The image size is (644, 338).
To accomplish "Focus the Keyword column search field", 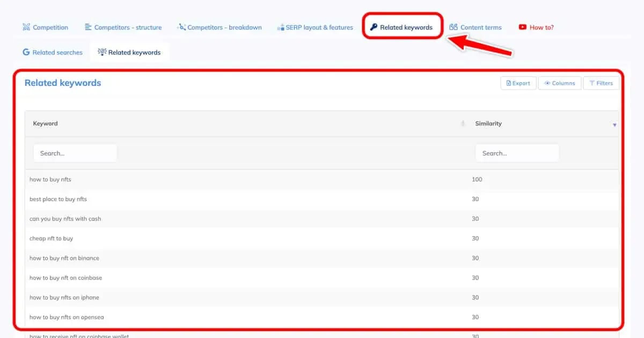I will click(x=75, y=153).
